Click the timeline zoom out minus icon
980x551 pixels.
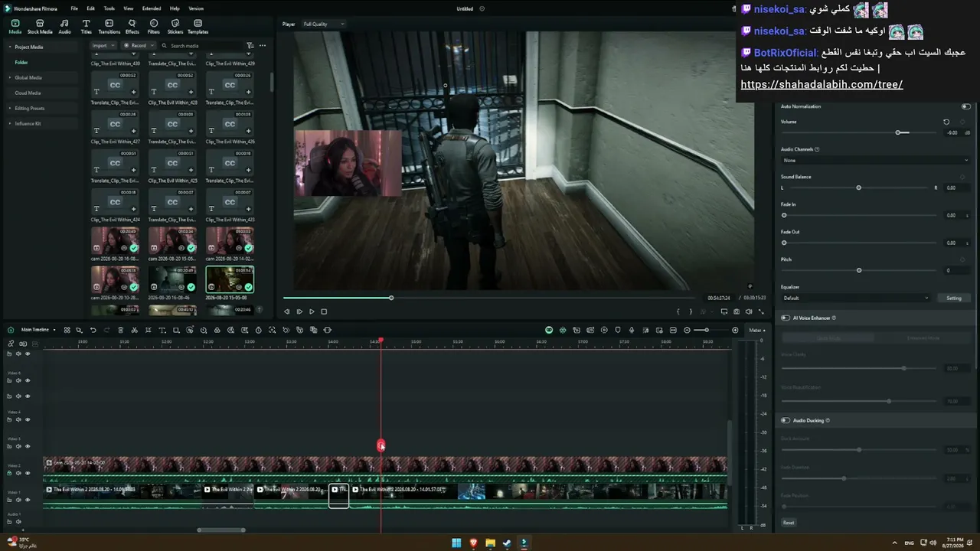click(x=687, y=330)
